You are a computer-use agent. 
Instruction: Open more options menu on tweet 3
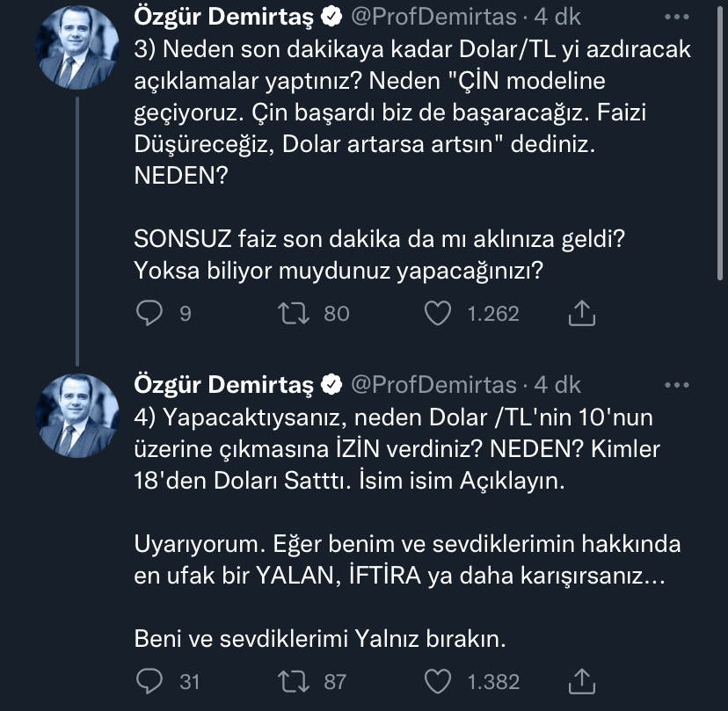(x=676, y=18)
